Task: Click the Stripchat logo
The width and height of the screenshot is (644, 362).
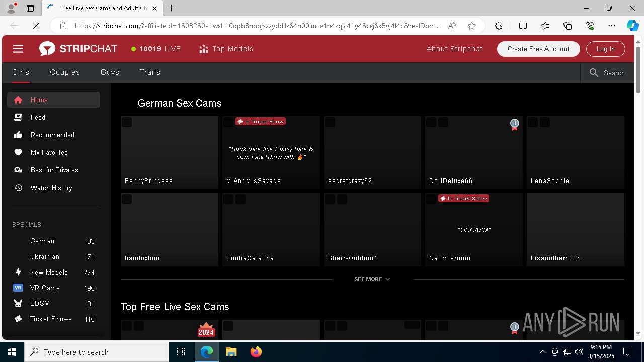Action: pyautogui.click(x=78, y=49)
